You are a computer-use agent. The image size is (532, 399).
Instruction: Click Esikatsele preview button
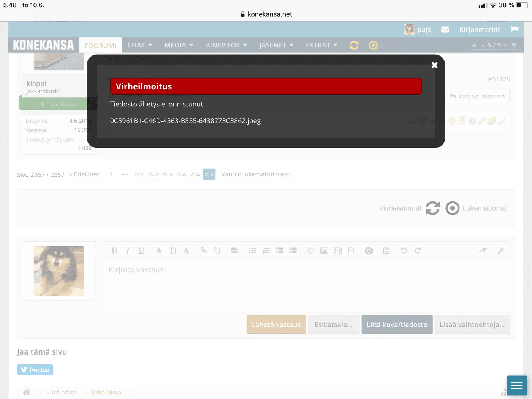(x=334, y=325)
